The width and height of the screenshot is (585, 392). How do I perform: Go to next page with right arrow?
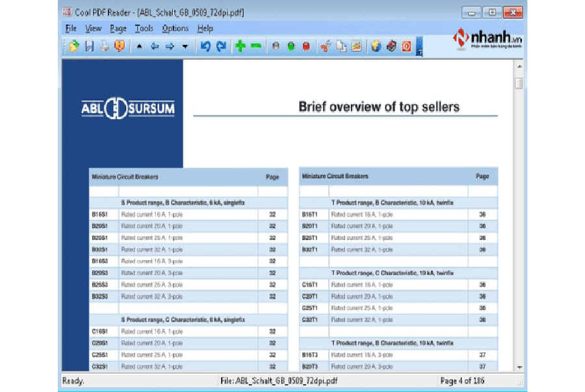[170, 47]
